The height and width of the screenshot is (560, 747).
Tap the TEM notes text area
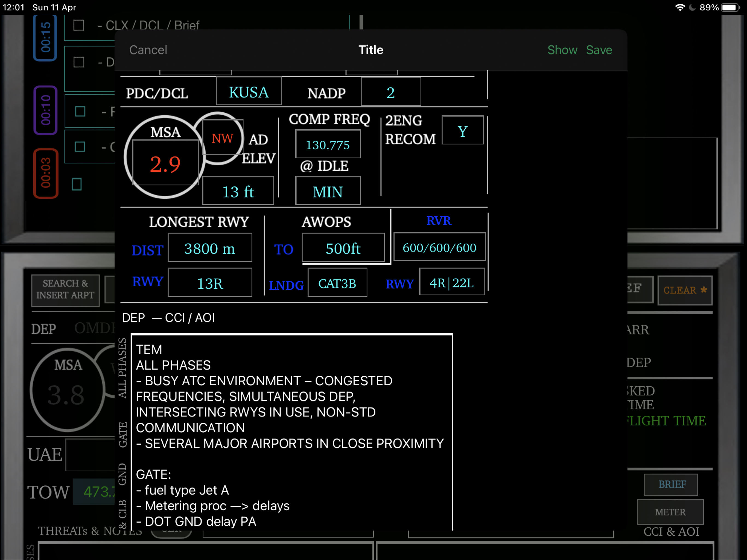click(292, 432)
